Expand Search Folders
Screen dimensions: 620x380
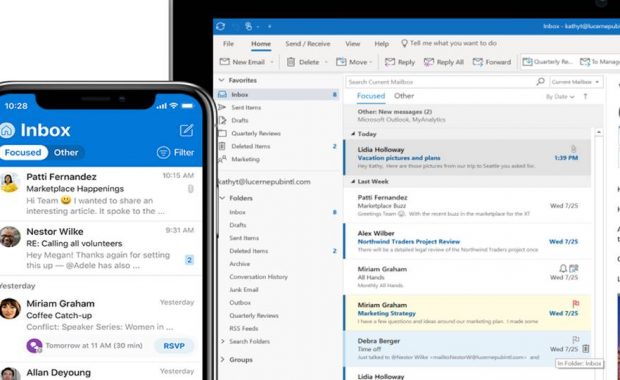click(223, 341)
